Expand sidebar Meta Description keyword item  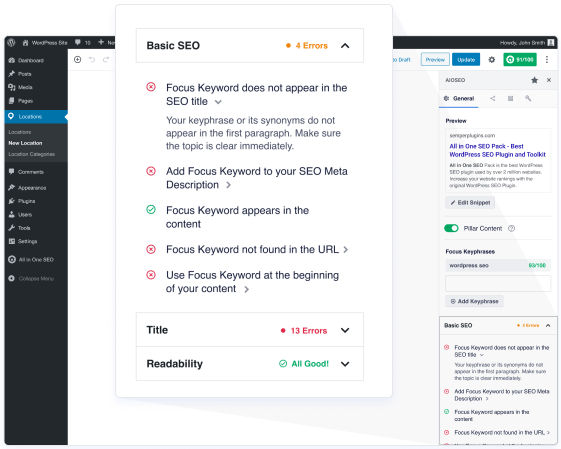487,399
